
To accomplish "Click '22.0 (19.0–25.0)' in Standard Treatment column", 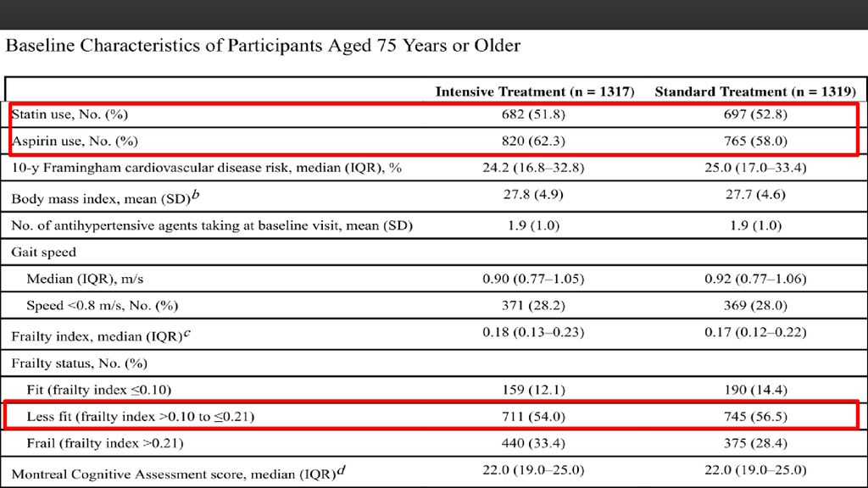I will click(x=755, y=469).
